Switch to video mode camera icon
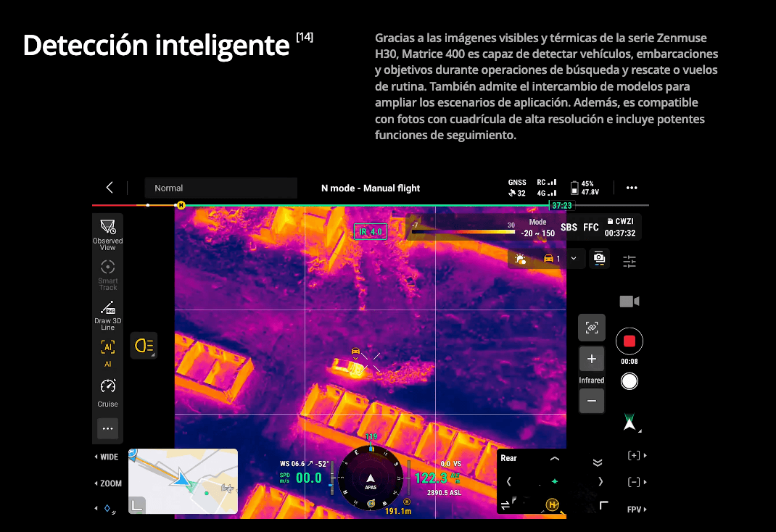Viewport: 776px width, 532px height. tap(629, 301)
